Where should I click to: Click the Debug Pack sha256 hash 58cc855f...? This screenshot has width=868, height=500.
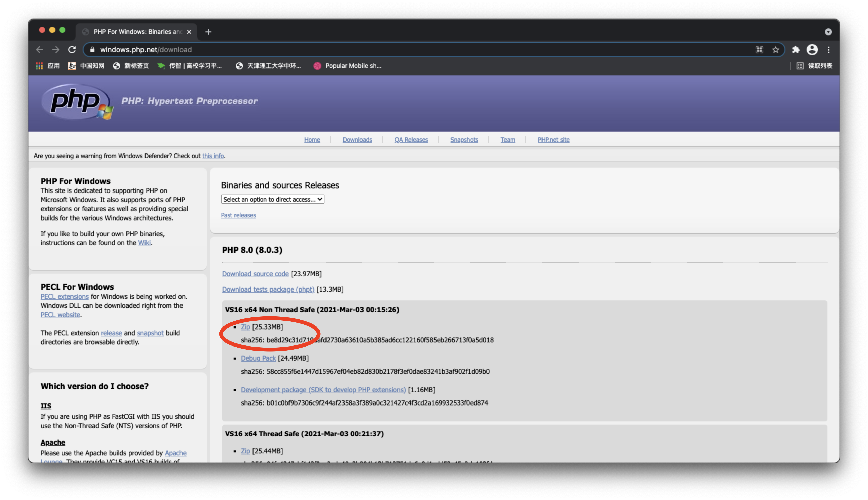[x=365, y=372]
